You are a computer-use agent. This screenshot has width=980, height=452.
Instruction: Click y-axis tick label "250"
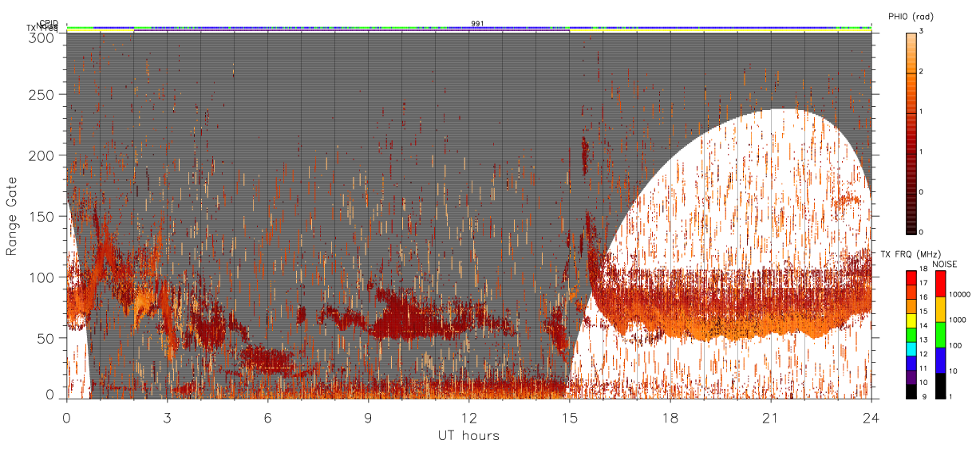point(43,94)
